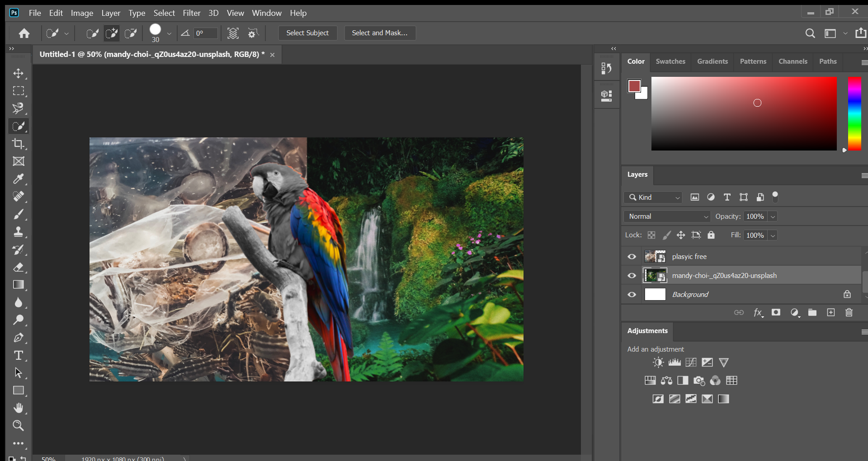The height and width of the screenshot is (461, 868).
Task: Open the Filter menu
Action: [191, 13]
